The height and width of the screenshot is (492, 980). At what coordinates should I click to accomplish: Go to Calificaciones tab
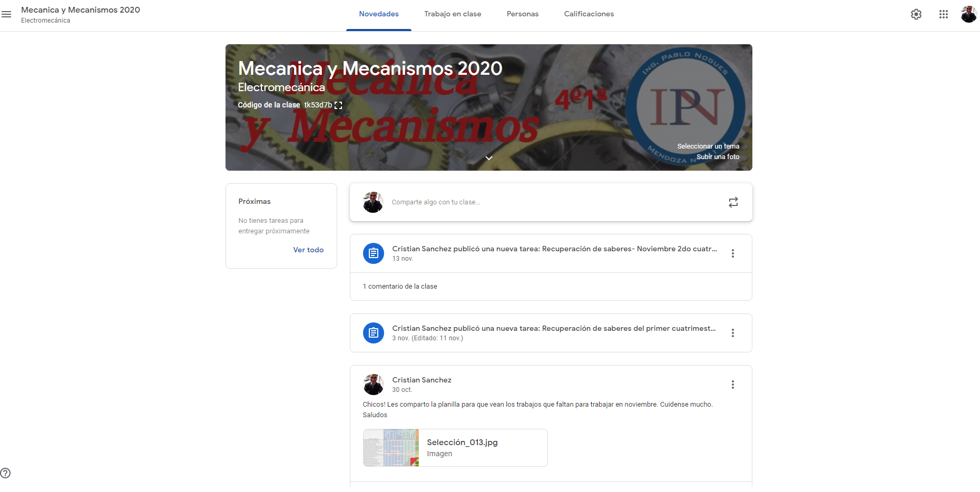pos(589,14)
